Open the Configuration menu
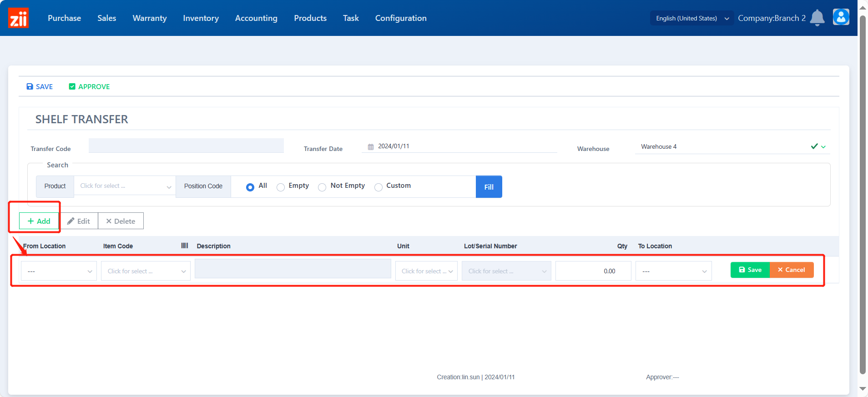 [x=401, y=18]
